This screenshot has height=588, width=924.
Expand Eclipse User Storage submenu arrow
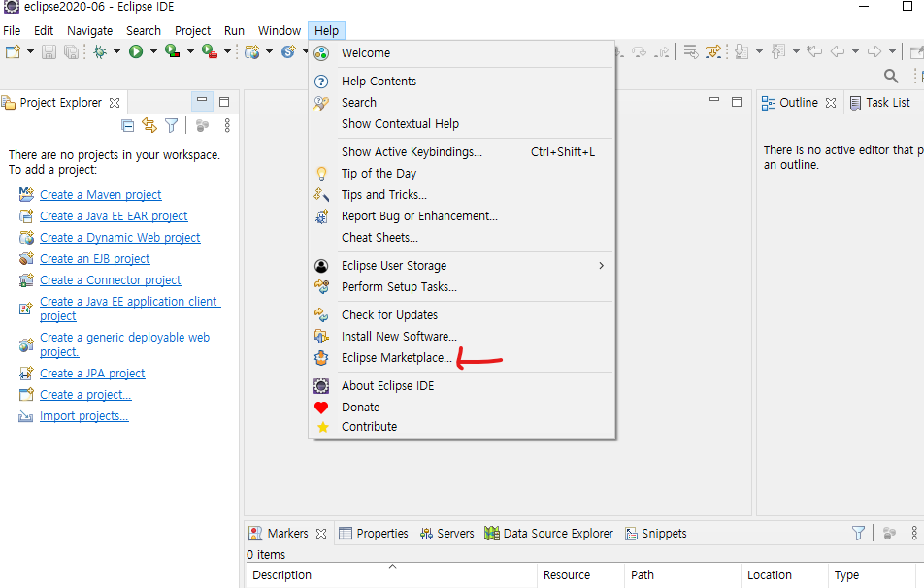pos(601,266)
